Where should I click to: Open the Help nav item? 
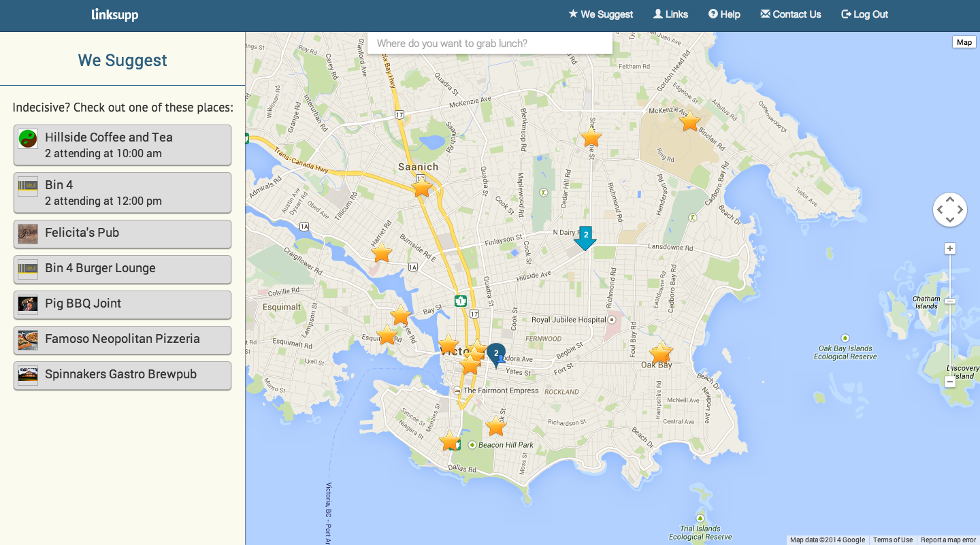(x=724, y=14)
